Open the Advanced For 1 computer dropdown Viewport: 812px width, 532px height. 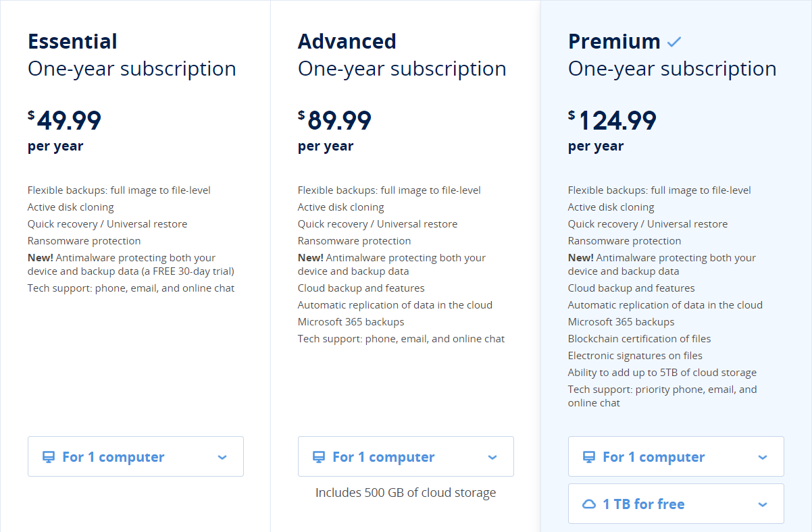point(492,456)
